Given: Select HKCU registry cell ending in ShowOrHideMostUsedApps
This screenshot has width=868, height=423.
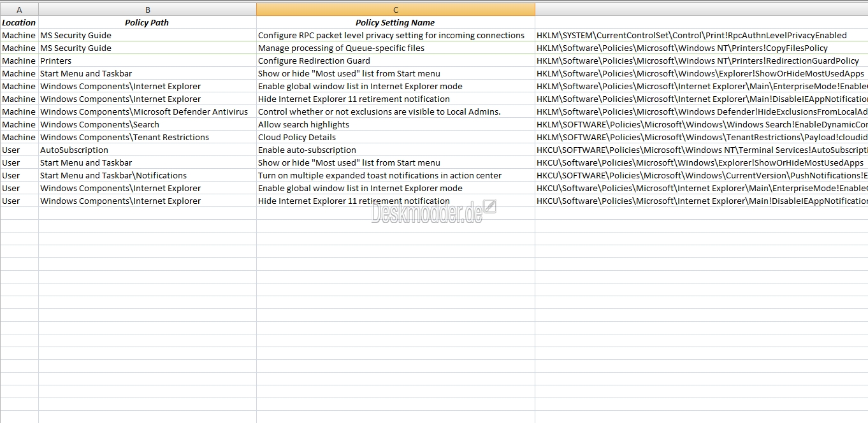Looking at the screenshot, I should 702,162.
